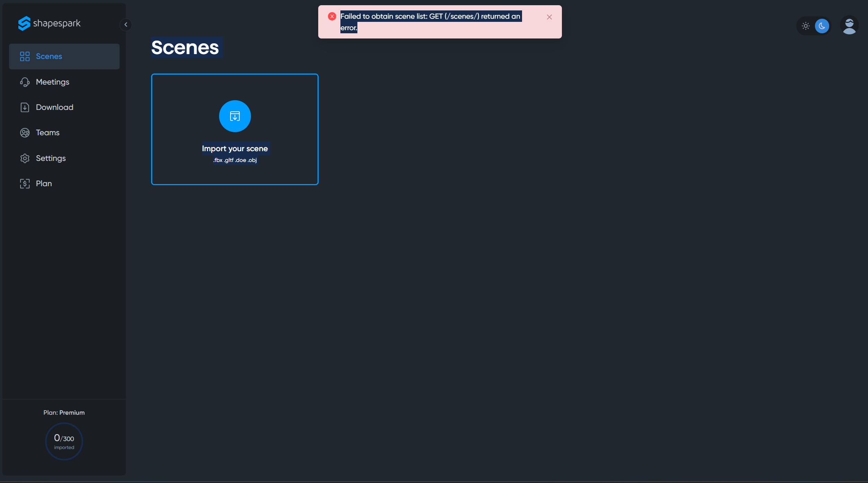Click the Shapespark logo icon

pyautogui.click(x=24, y=23)
